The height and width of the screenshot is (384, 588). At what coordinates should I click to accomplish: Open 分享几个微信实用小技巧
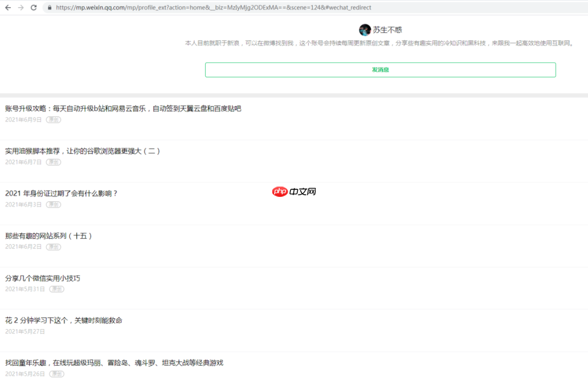pyautogui.click(x=44, y=278)
